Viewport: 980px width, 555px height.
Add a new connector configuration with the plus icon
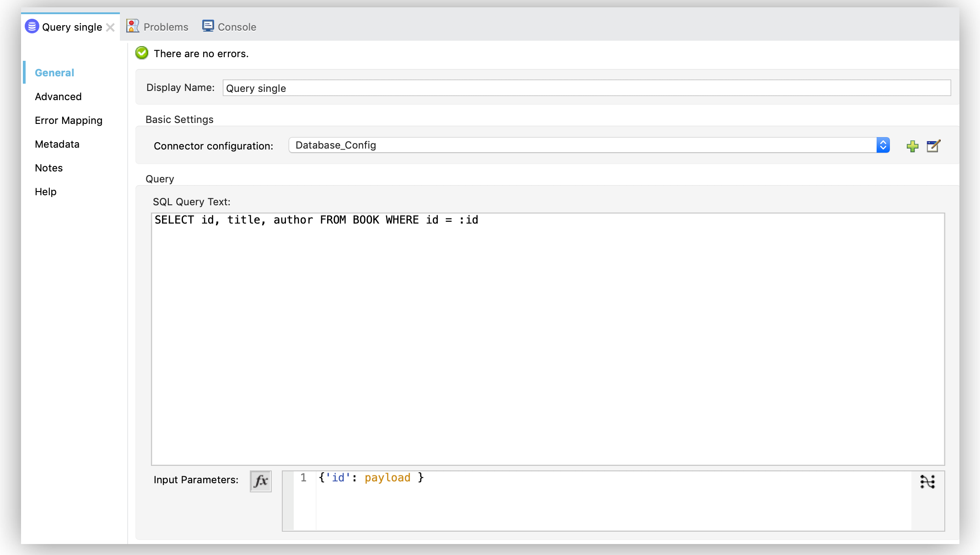coord(912,146)
